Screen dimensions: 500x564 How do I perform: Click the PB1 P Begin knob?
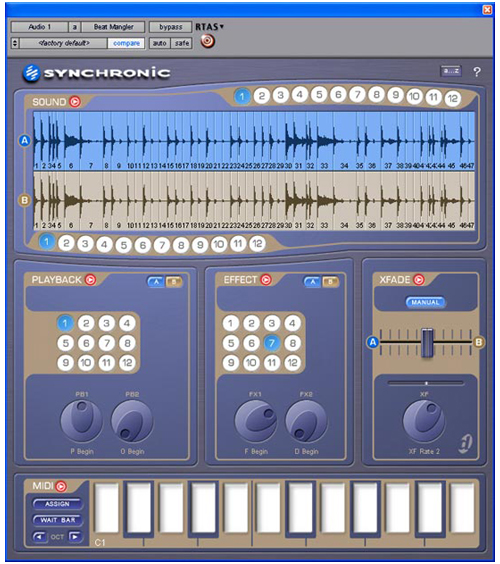pos(82,421)
